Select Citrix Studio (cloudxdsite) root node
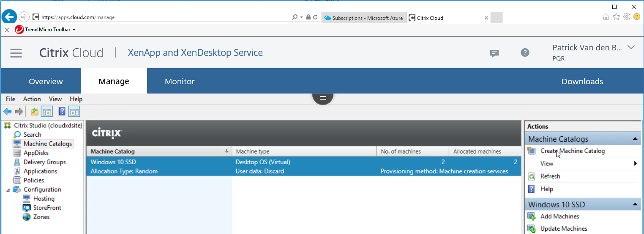Viewport: 644px width, 234px height. [48, 125]
